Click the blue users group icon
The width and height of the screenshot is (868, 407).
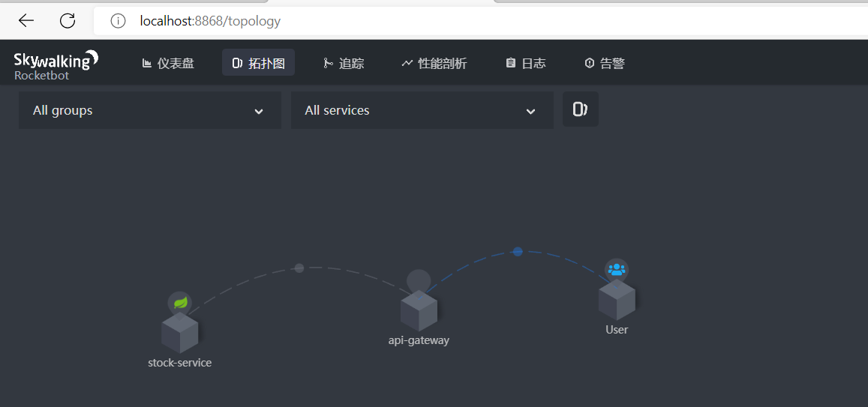[616, 269]
